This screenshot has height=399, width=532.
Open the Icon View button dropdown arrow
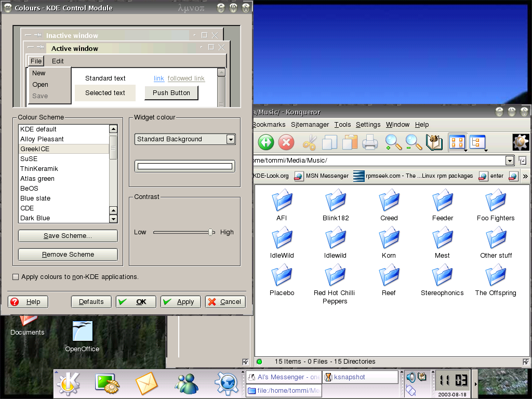pos(466,150)
